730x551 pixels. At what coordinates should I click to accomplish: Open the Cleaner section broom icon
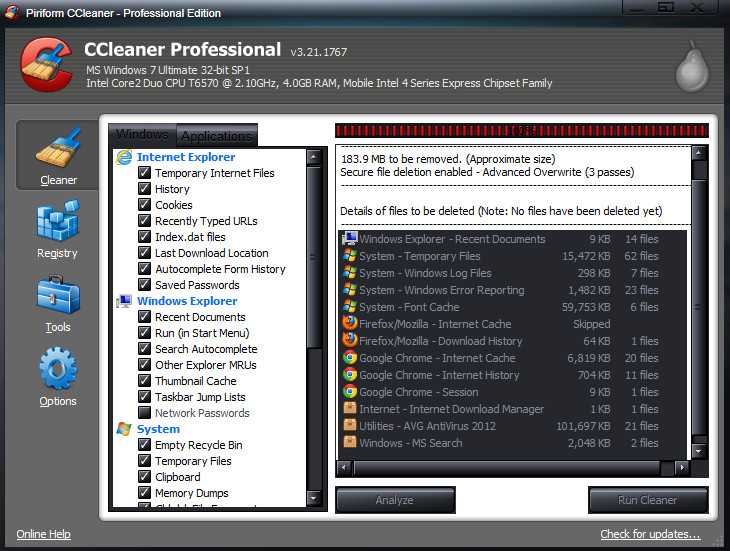point(58,147)
